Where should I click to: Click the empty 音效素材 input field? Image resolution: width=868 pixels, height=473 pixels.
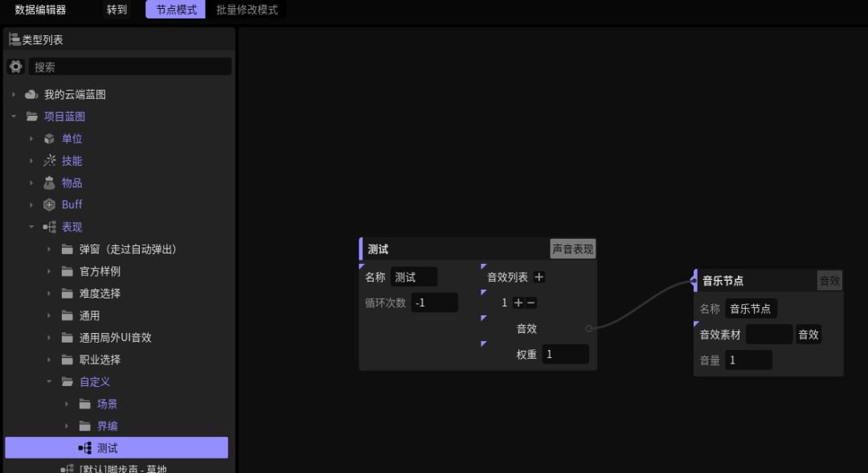coord(769,335)
